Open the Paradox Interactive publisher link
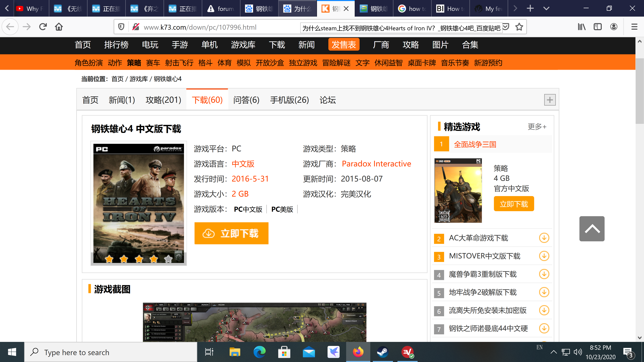Image resolution: width=644 pixels, height=362 pixels. point(376,164)
